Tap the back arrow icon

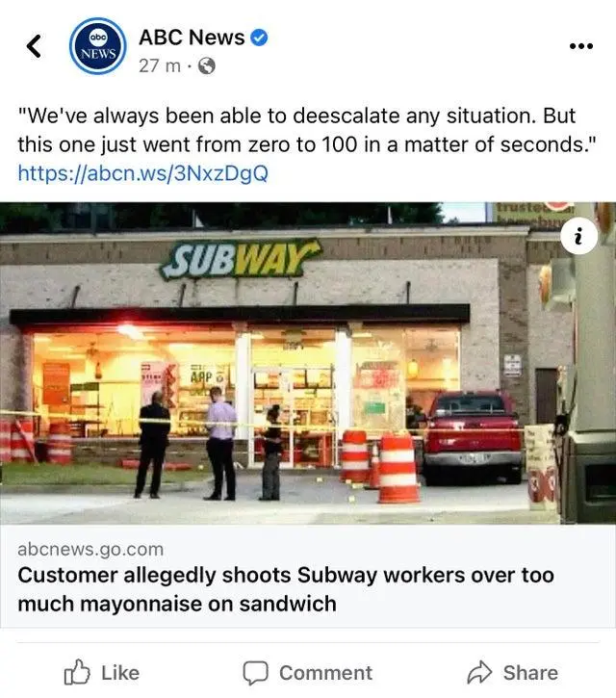[x=35, y=46]
